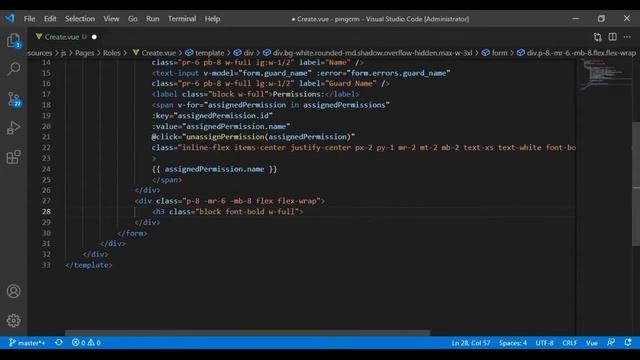Go to line via Ln 28, Col 57
The image size is (640, 360).
471,342
